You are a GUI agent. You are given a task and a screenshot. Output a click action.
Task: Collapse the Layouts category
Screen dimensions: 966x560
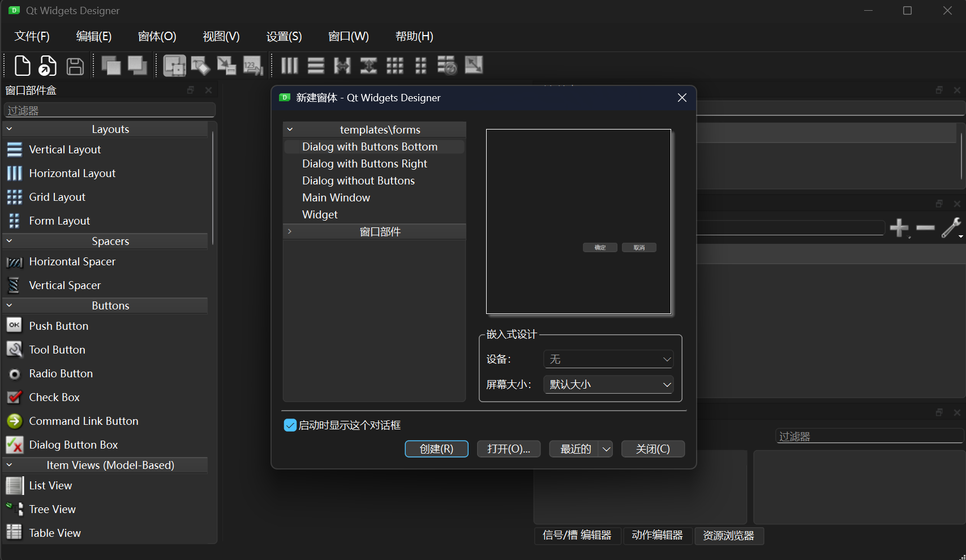[x=9, y=129]
